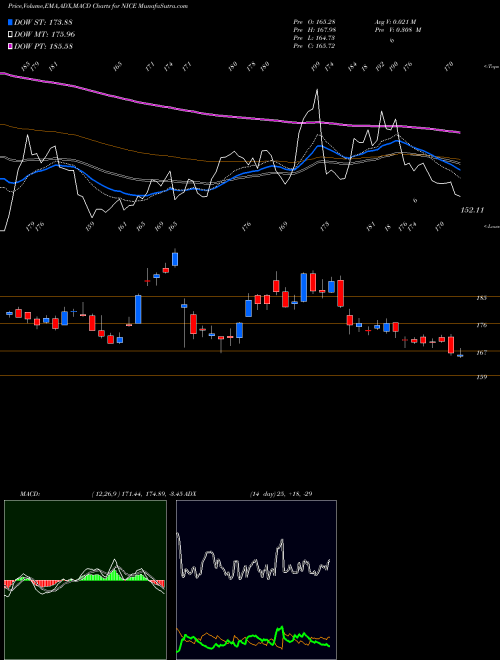Screen dimensions: 500x660
Task: Click the last small blue candlestick at chart end
Action: (460, 355)
